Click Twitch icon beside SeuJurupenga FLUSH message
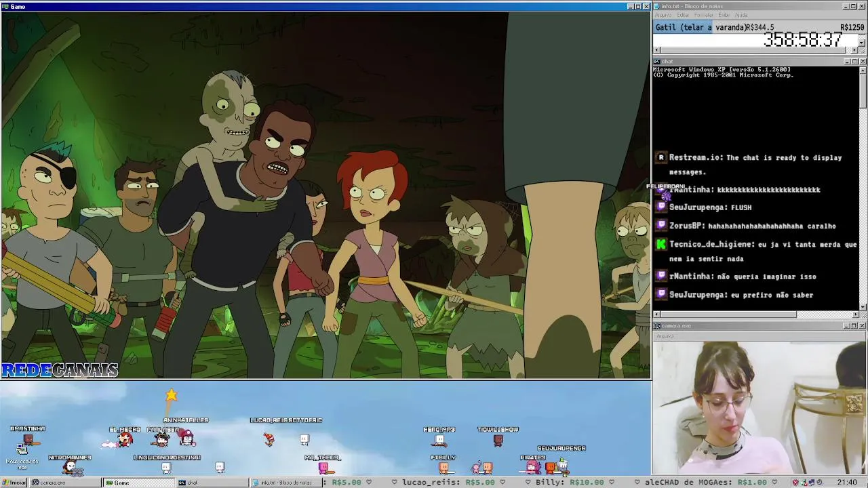This screenshot has height=488, width=868. click(x=661, y=207)
